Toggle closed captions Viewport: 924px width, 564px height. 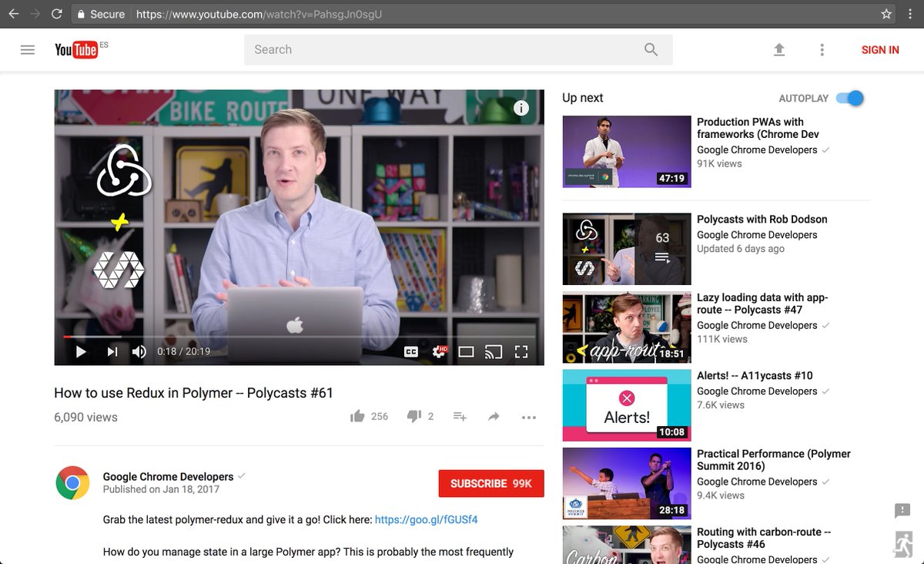(411, 352)
